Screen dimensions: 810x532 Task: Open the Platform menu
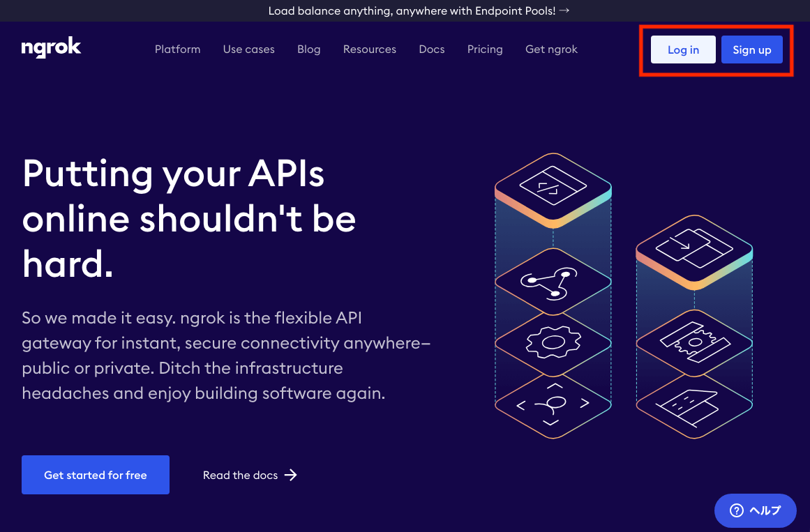[x=178, y=49]
